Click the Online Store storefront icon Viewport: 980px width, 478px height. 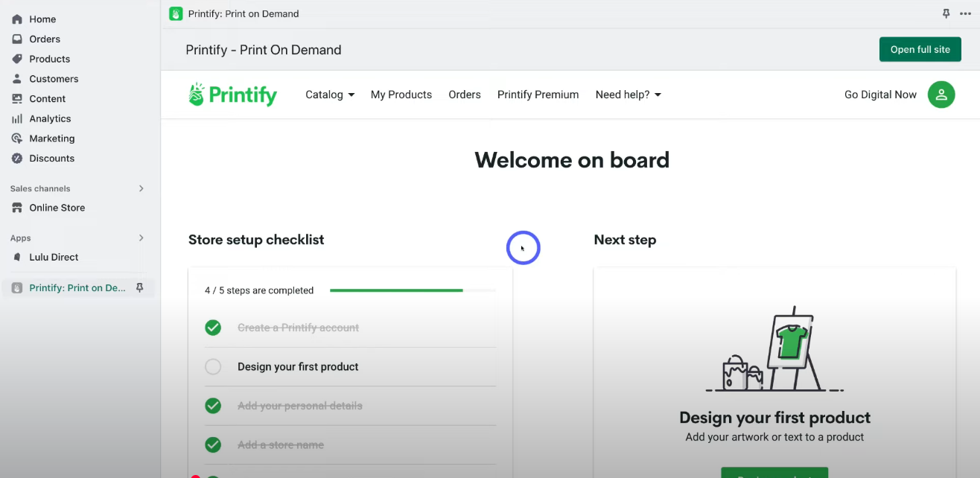[17, 208]
